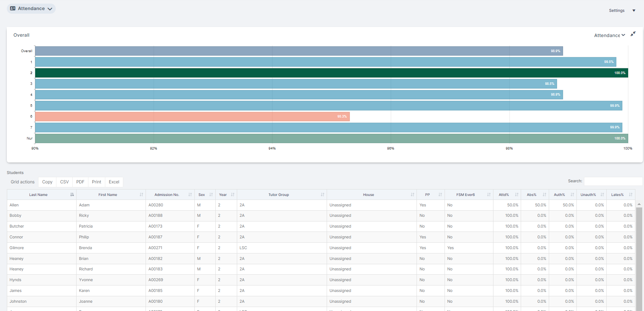
Task: Select the Year 6 salmon attendance bar
Action: (192, 116)
